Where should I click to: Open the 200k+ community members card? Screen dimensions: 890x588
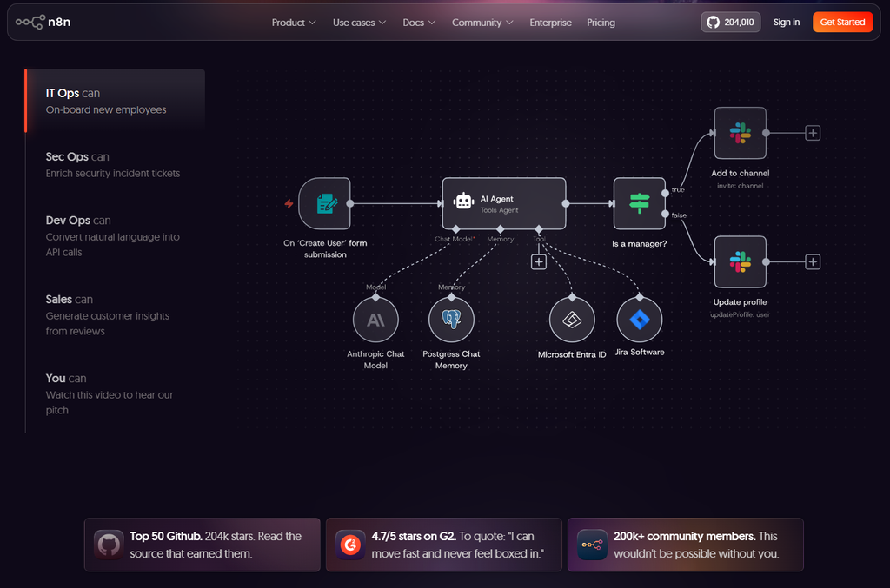tap(686, 545)
